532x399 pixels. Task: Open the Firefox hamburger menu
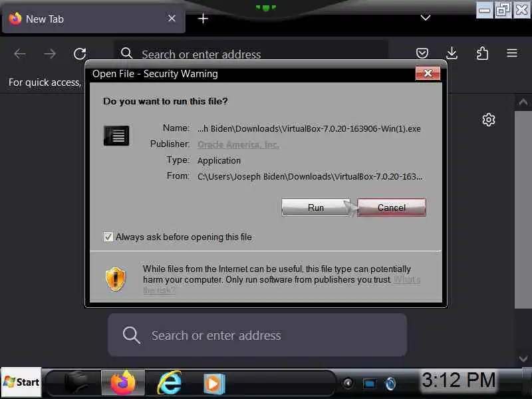point(512,53)
